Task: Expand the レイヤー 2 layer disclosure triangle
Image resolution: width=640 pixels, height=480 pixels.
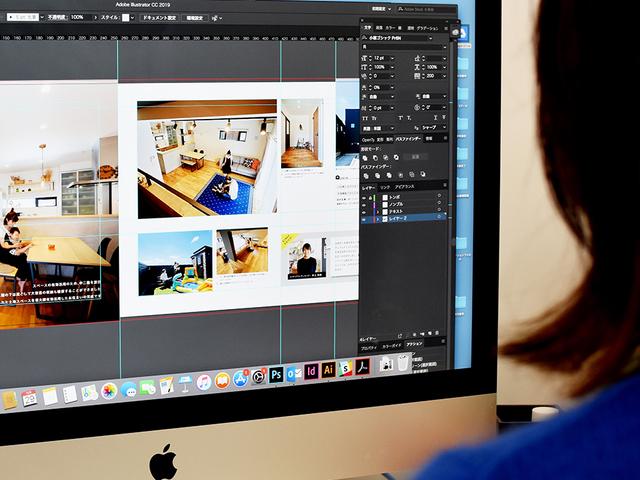Action: click(376, 217)
